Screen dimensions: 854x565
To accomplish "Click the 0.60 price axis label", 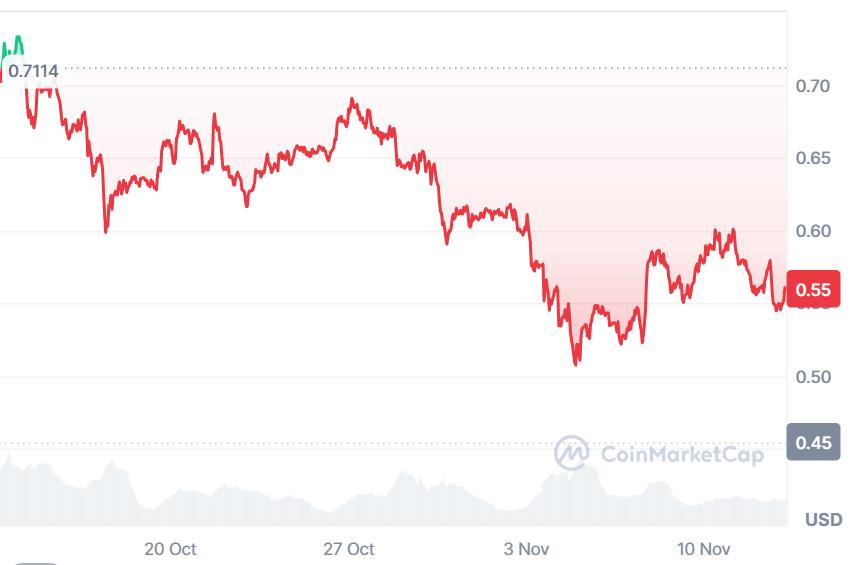I will coord(813,231).
